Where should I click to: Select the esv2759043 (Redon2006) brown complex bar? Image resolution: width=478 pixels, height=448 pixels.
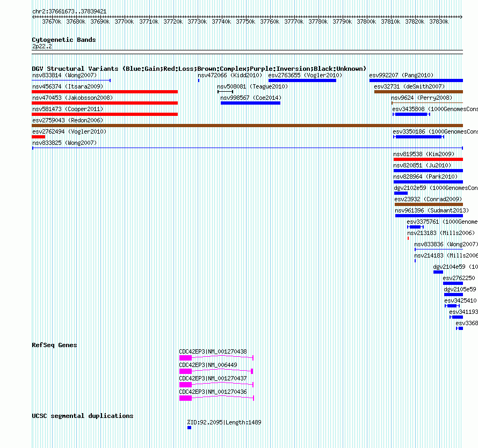tap(247, 126)
